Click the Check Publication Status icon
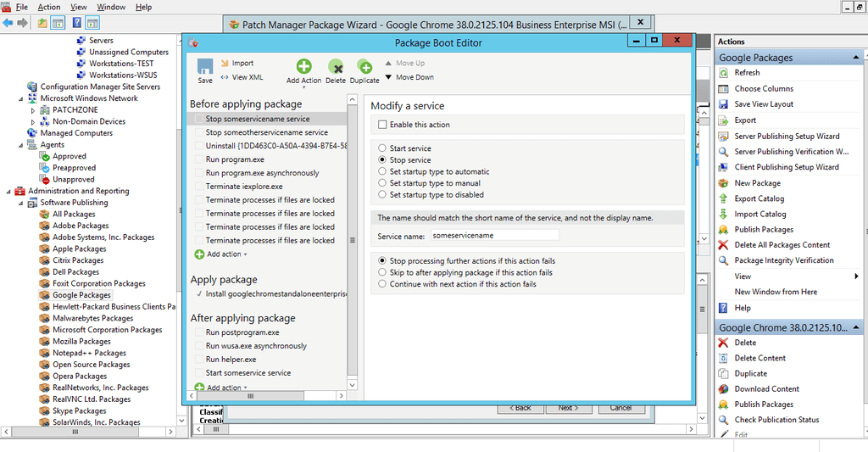The height and width of the screenshot is (452, 868). 723,420
